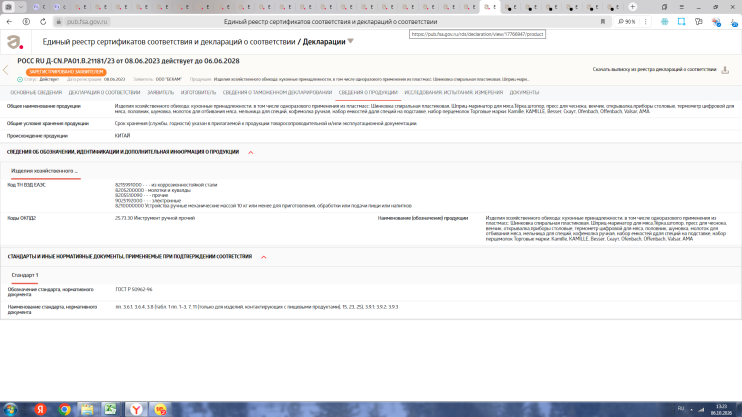The height and width of the screenshot is (417, 742).
Task: Open the system tray clock
Action: pyautogui.click(x=721, y=410)
